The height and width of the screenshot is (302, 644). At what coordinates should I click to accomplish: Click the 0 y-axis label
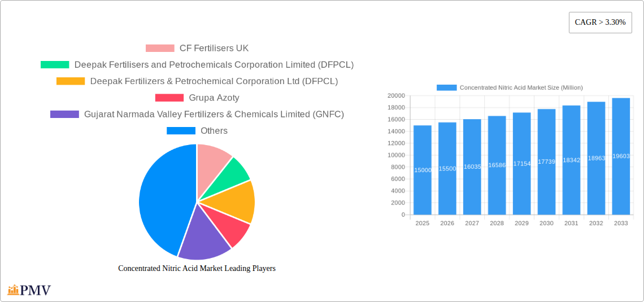(403, 215)
